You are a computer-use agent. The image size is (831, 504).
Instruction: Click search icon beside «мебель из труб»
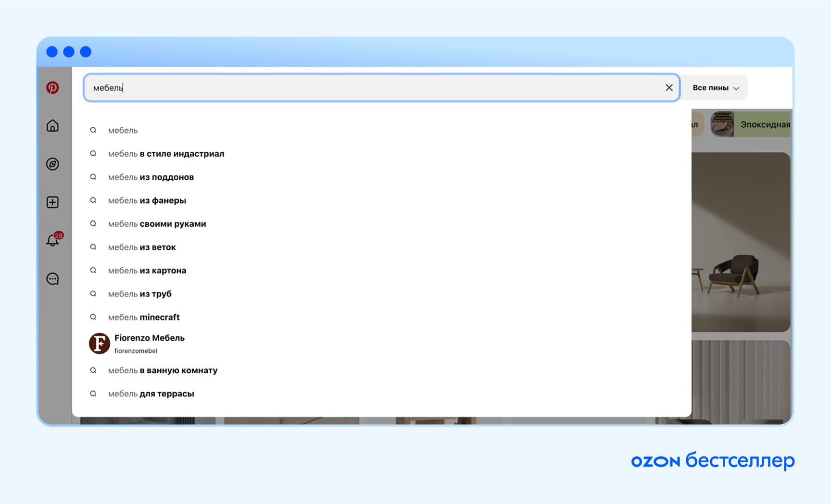[x=93, y=294]
